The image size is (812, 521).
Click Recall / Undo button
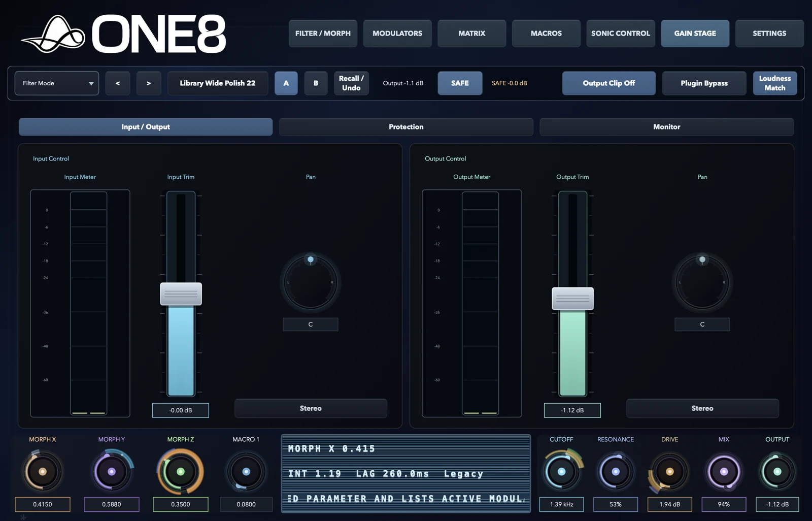coord(351,83)
